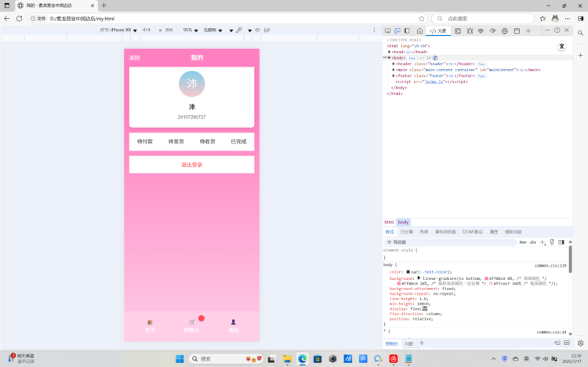The width and height of the screenshot is (588, 367).
Task: Add more tools with the plus icon
Action: 528,31
